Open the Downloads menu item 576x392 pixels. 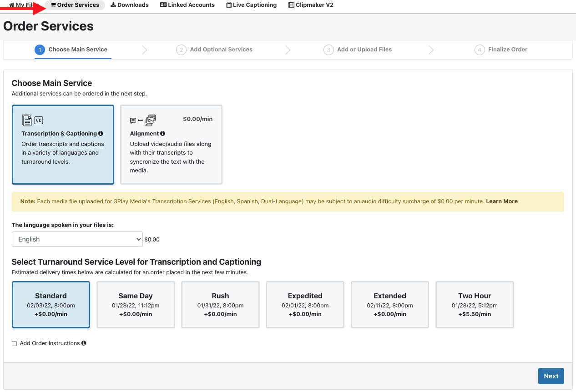(129, 5)
